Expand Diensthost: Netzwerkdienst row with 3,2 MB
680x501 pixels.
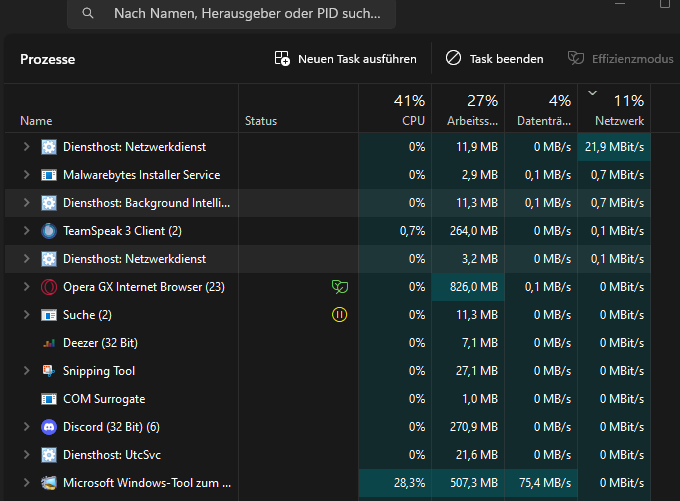pyautogui.click(x=26, y=259)
